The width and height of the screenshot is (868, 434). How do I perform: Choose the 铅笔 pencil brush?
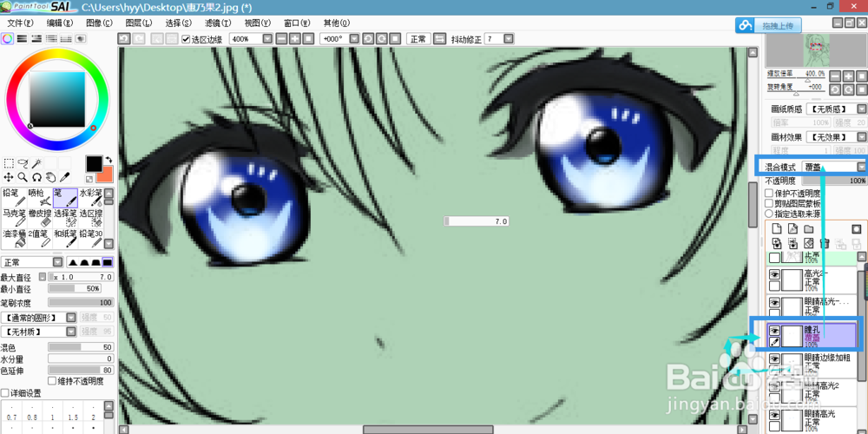point(14,198)
